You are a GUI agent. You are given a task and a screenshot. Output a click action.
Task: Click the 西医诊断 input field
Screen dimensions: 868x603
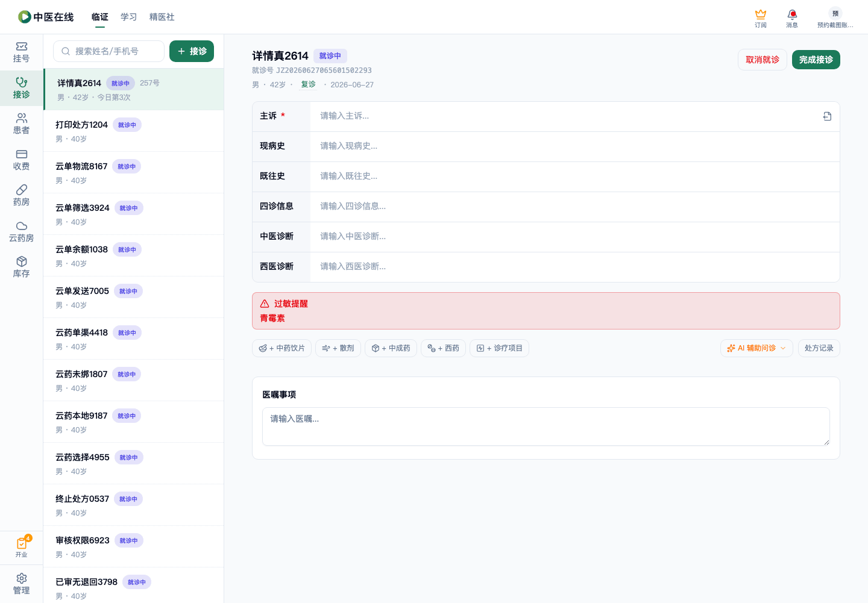(x=575, y=267)
